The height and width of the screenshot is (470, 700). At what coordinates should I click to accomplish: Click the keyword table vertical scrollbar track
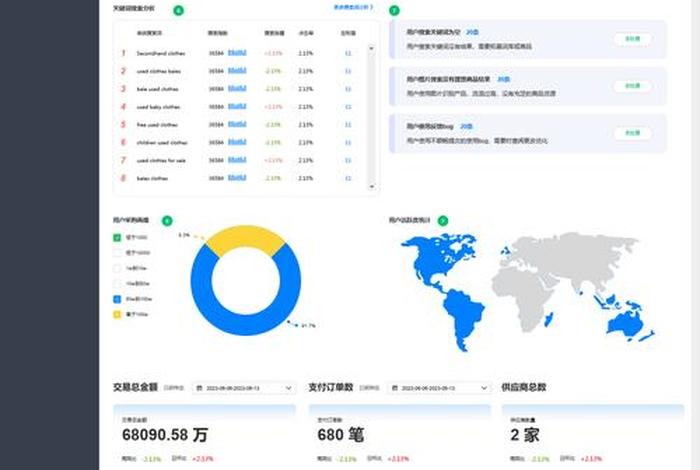click(x=371, y=117)
